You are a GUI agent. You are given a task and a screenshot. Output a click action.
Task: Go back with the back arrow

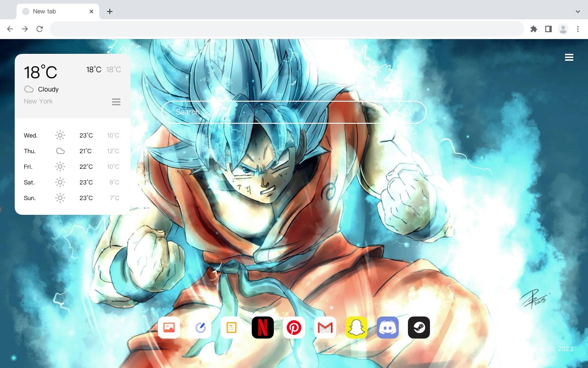click(x=10, y=29)
